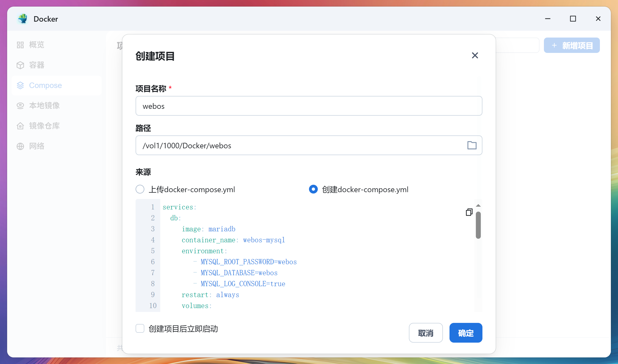Click the scroll-up arrow on the code editor

pos(478,205)
